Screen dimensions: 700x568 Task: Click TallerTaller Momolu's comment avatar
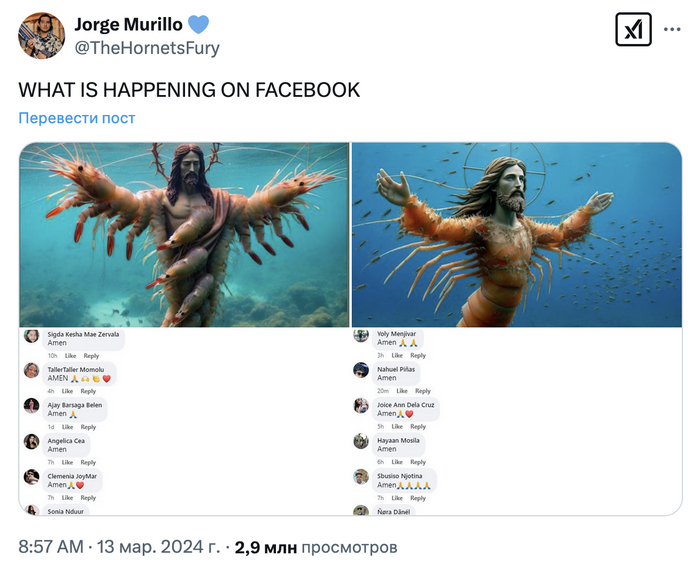click(32, 372)
